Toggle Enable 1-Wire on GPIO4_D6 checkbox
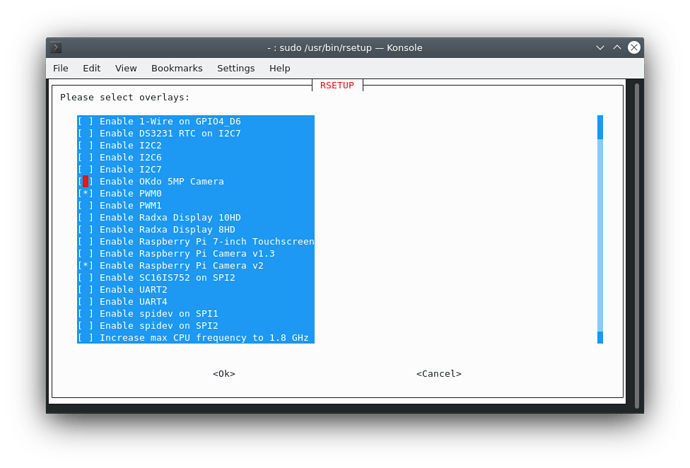 coord(85,121)
